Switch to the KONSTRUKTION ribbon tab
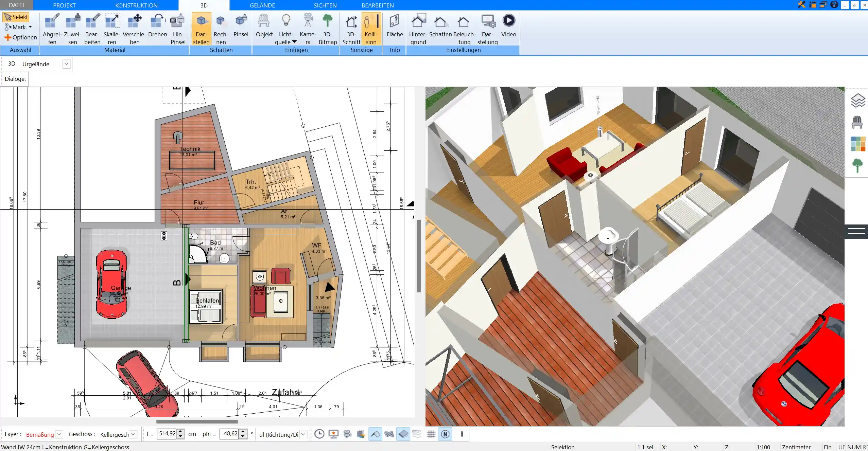This screenshot has height=451, width=868. (136, 5)
